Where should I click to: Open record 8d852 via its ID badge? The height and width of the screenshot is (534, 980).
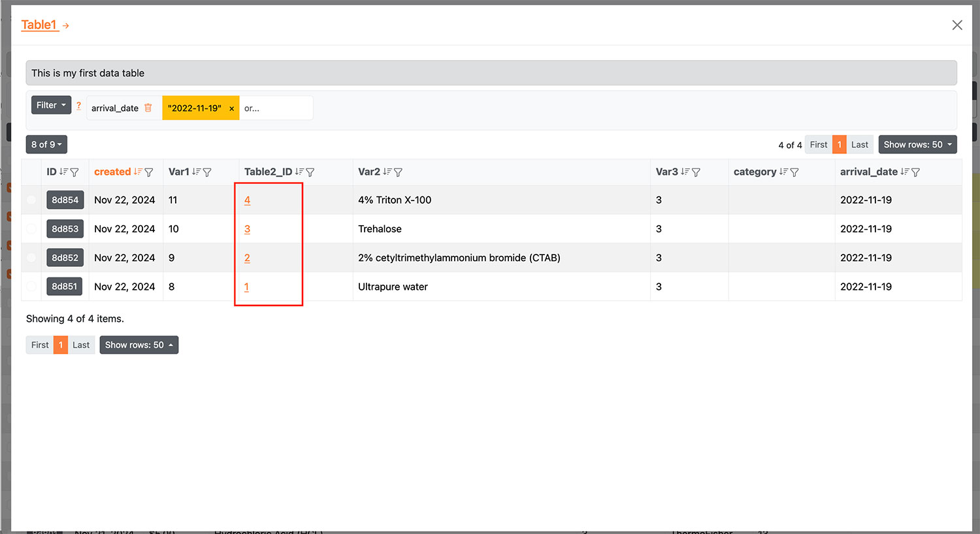[x=65, y=258]
